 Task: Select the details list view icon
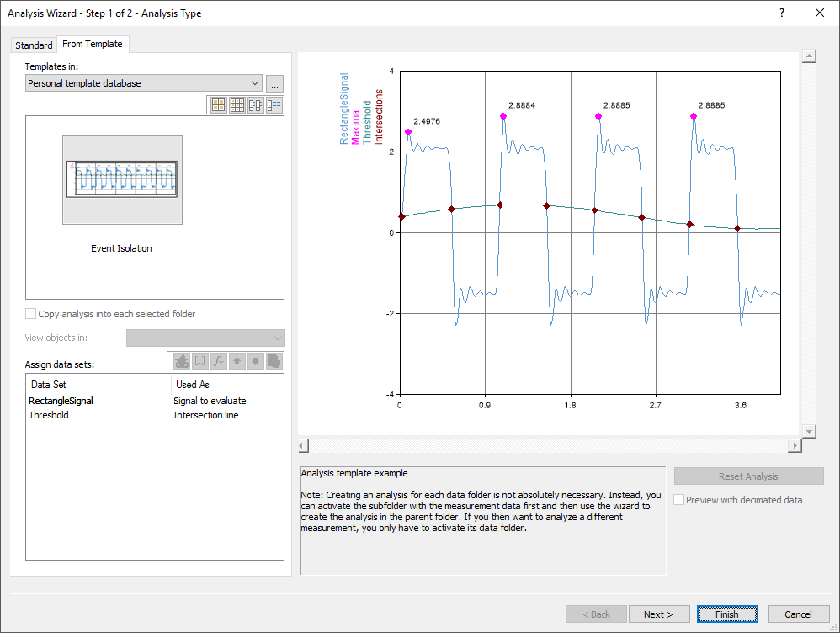pyautogui.click(x=274, y=105)
